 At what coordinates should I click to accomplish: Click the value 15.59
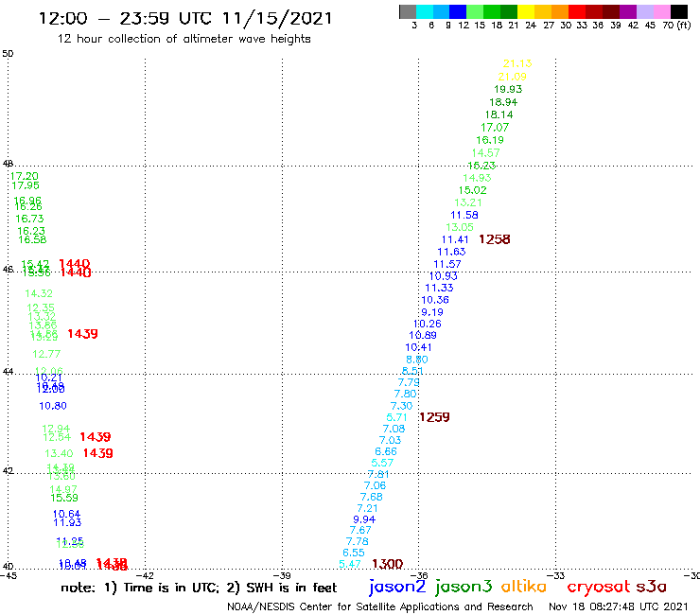point(63,498)
